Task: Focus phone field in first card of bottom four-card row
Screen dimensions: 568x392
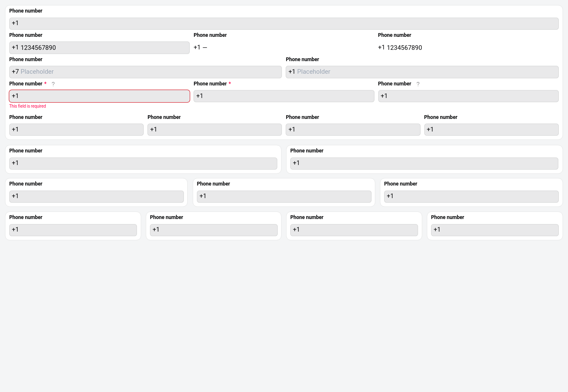Action: tap(73, 230)
